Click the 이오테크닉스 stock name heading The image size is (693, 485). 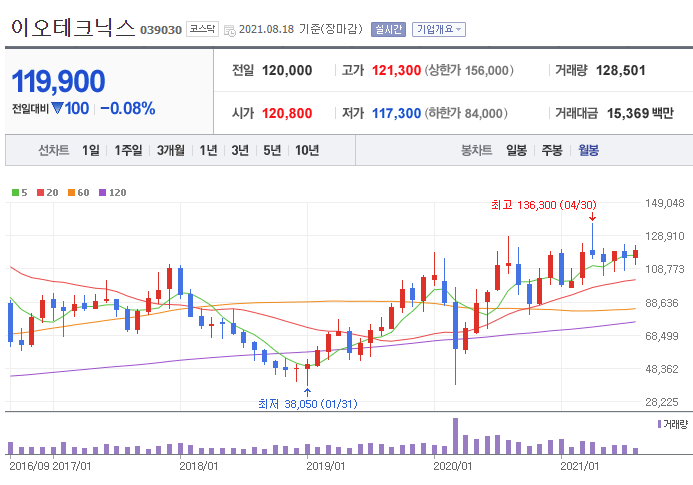73,27
